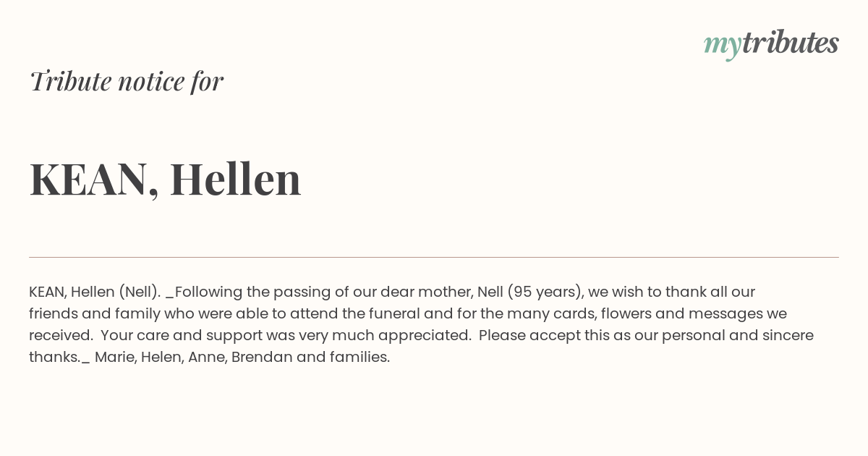The width and height of the screenshot is (868, 456).
Task: Click the name "Anne," in the signature
Action: click(208, 358)
